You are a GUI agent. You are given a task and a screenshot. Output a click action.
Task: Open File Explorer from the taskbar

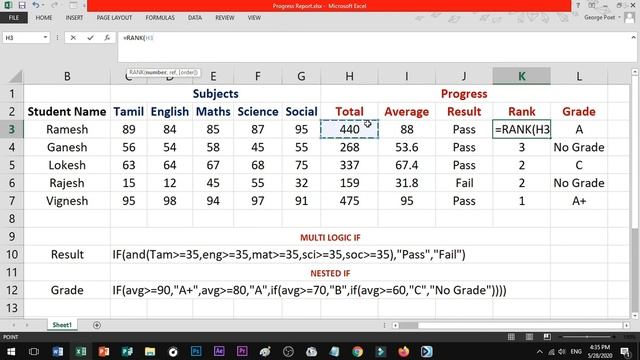pyautogui.click(x=150, y=351)
